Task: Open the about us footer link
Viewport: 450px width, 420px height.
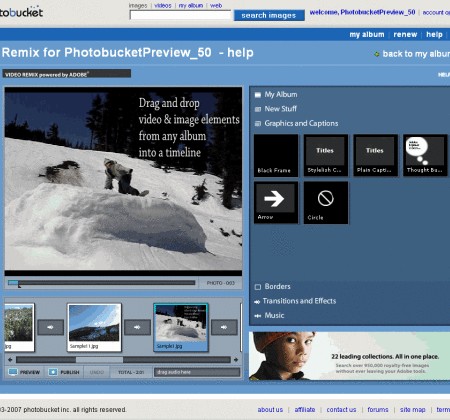Action: [x=270, y=409]
